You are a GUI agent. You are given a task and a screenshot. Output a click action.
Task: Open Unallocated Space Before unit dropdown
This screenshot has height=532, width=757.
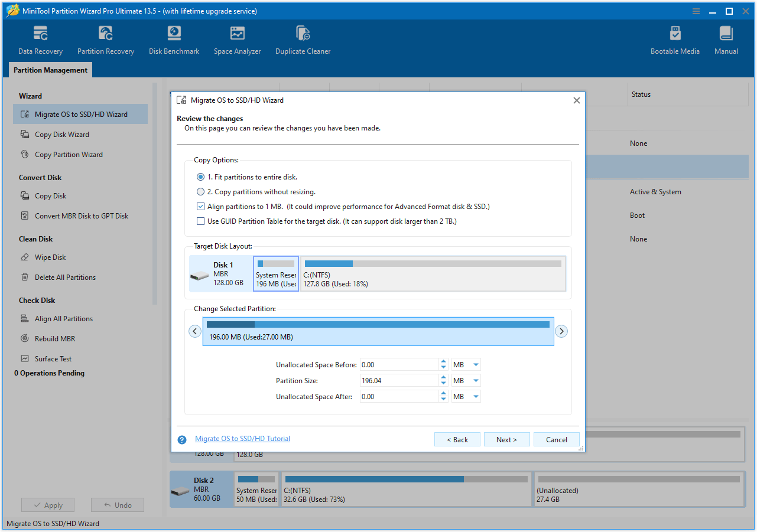[466, 364]
